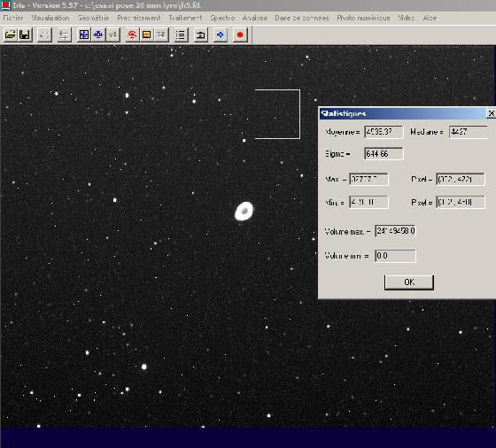Click the red circle toolbar icon
Image resolution: width=496 pixels, height=448 pixels.
tap(240, 35)
